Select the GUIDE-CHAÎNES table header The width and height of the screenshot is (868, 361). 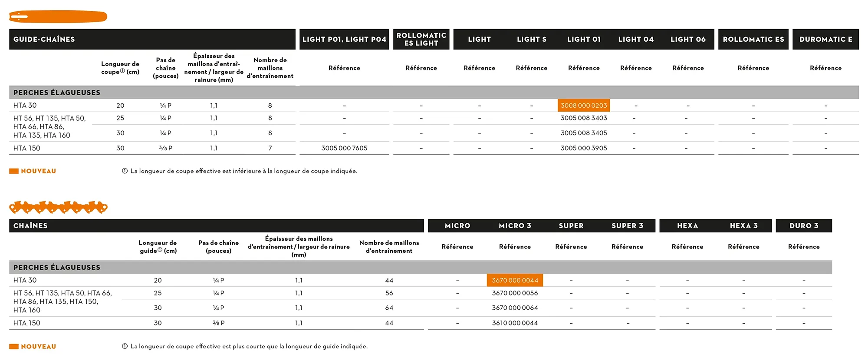(152, 39)
